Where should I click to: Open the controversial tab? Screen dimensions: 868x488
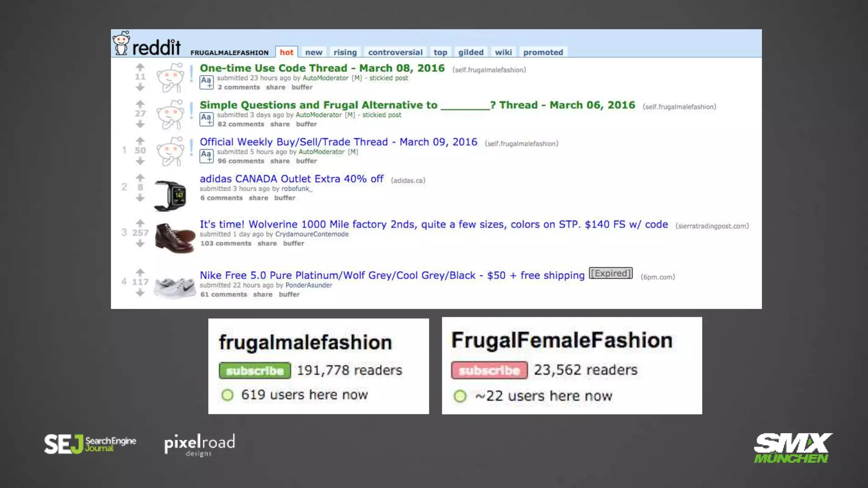point(395,52)
